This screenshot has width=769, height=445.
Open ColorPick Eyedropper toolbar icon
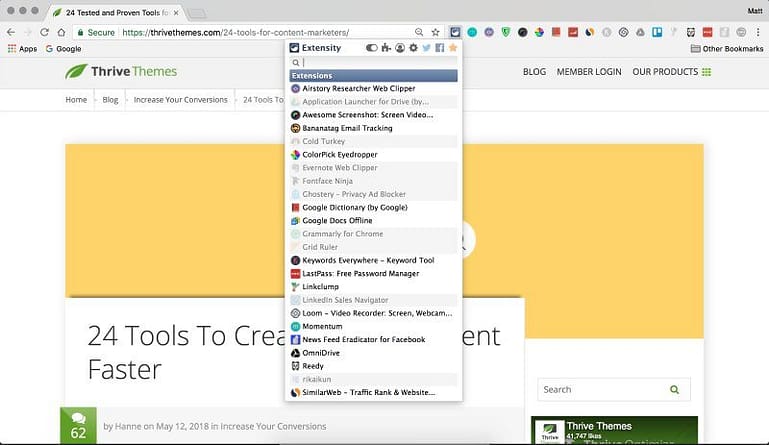539,32
